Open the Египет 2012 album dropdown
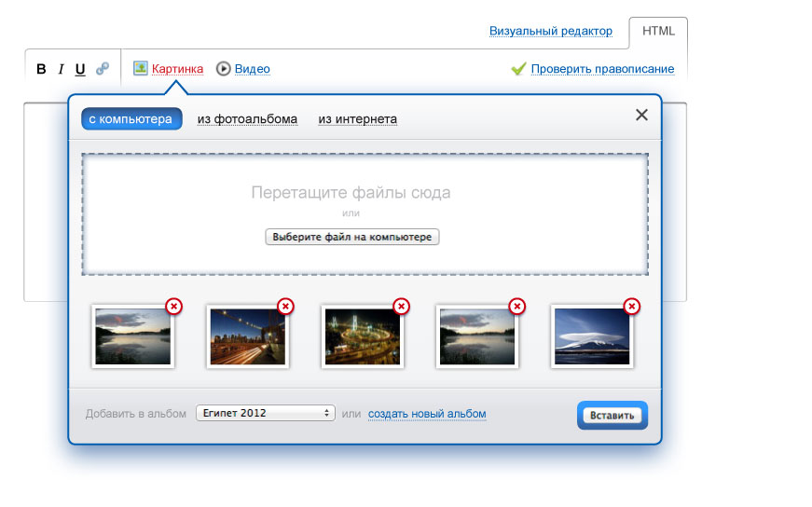Viewport: 812px width, 507px height. pos(266,413)
